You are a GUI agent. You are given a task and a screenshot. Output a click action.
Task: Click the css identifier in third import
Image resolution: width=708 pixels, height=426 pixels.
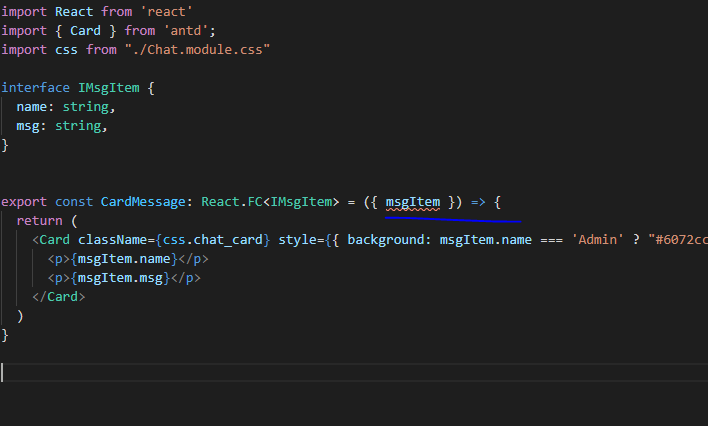pyautogui.click(x=66, y=50)
